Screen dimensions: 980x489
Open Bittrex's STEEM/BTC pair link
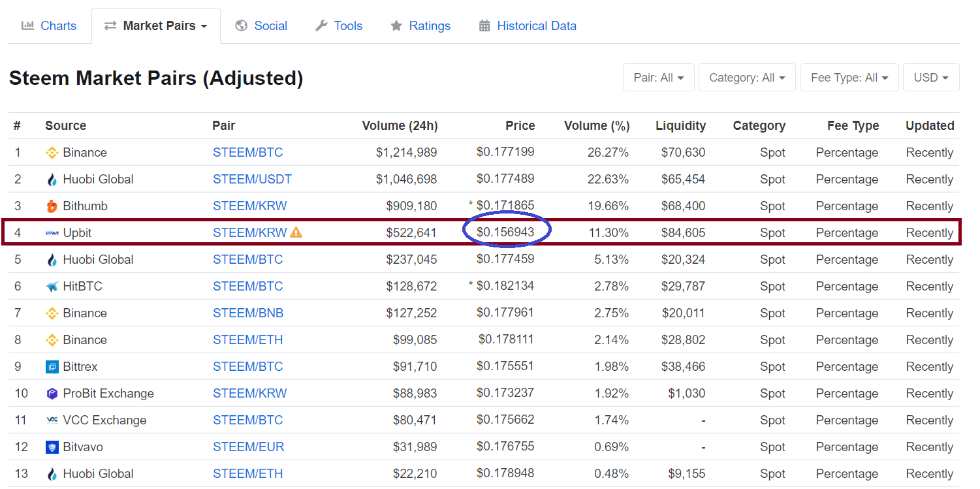[248, 367]
